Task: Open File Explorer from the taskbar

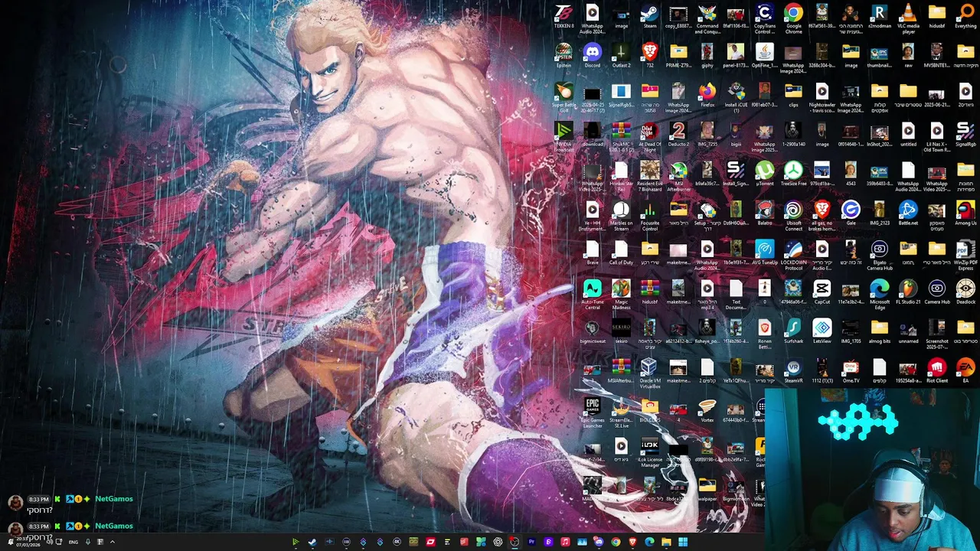Action: click(x=666, y=542)
